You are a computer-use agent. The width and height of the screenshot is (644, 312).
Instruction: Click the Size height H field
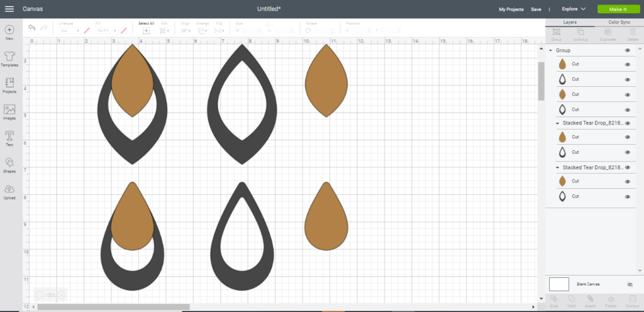284,31
